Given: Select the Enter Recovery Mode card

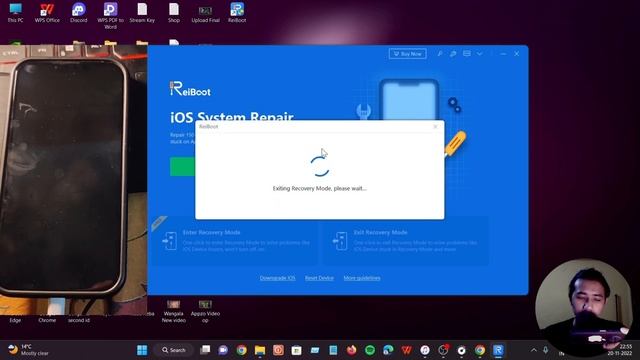Looking at the screenshot, I should tap(236, 241).
